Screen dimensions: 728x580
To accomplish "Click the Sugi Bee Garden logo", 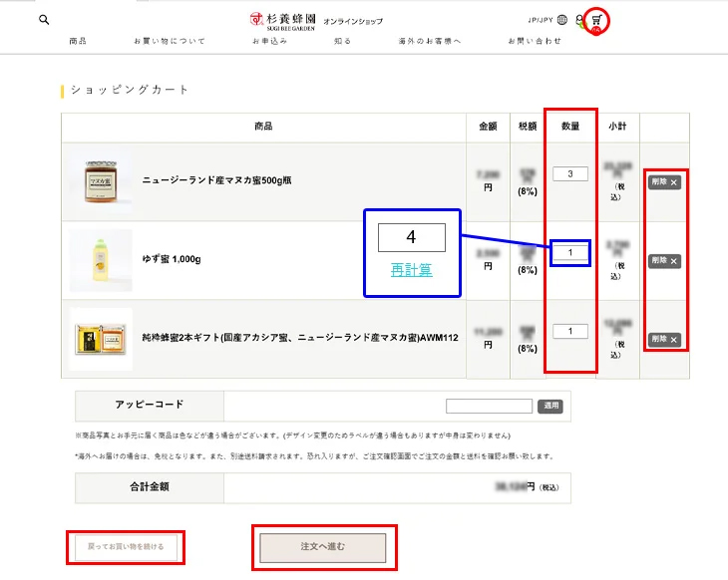I will pos(282,21).
